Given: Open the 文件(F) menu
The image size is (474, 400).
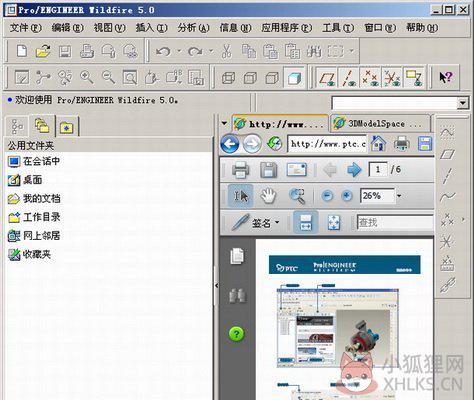Looking at the screenshot, I should click(26, 28).
